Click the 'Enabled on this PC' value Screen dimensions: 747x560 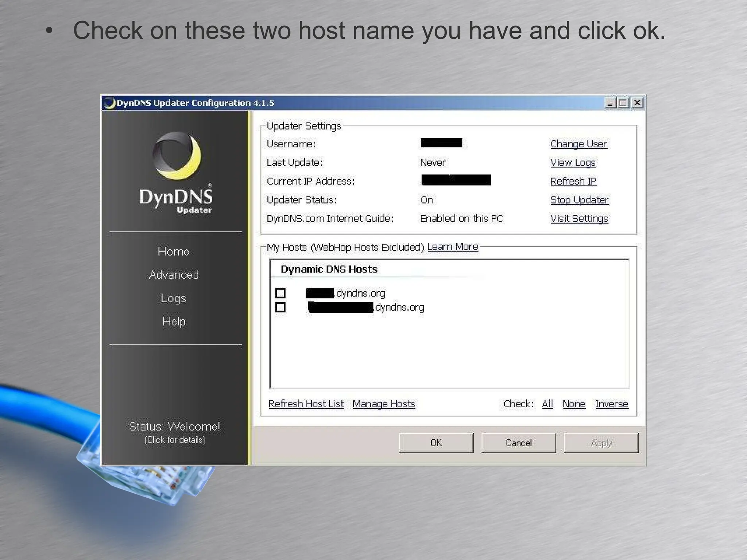pos(461,219)
